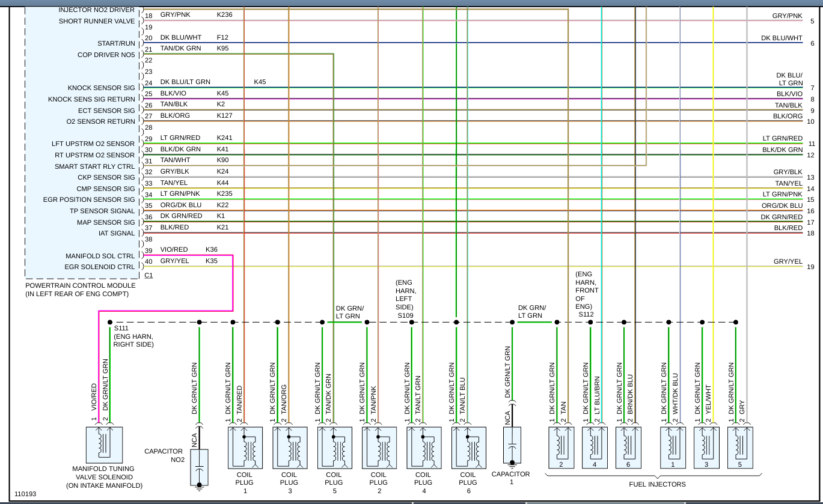Select the S109 splice label
823x504 pixels.
point(405,315)
